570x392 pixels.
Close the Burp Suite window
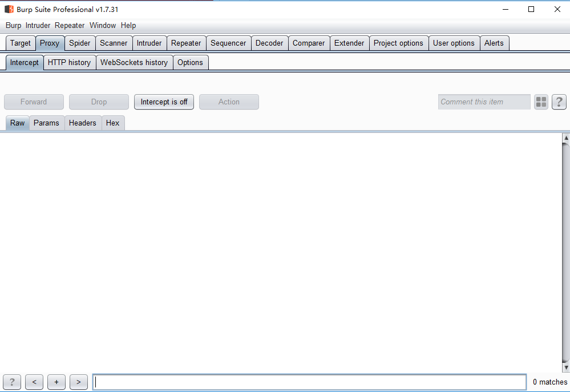tap(557, 9)
